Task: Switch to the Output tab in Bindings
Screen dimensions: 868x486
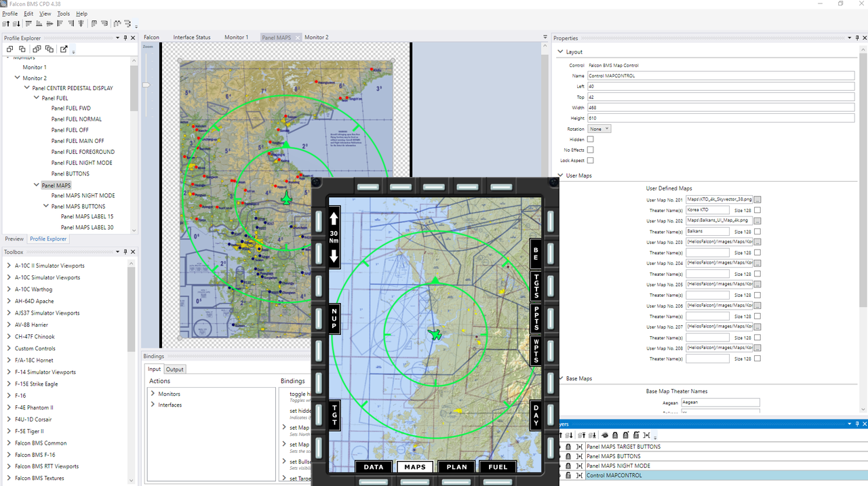Action: click(175, 369)
